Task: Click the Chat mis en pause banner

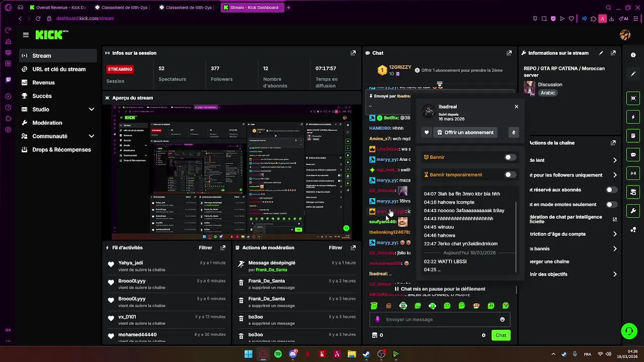Action: coord(440,289)
